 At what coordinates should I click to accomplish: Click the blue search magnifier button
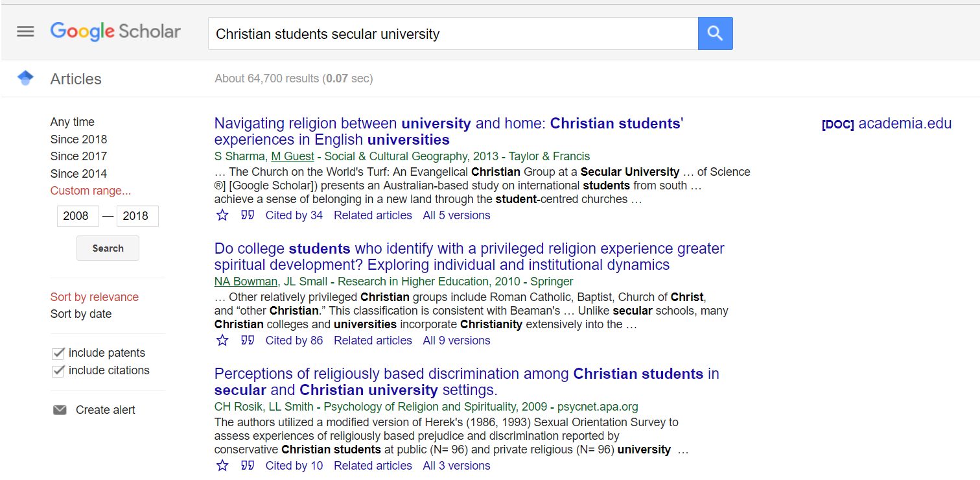pyautogui.click(x=715, y=33)
